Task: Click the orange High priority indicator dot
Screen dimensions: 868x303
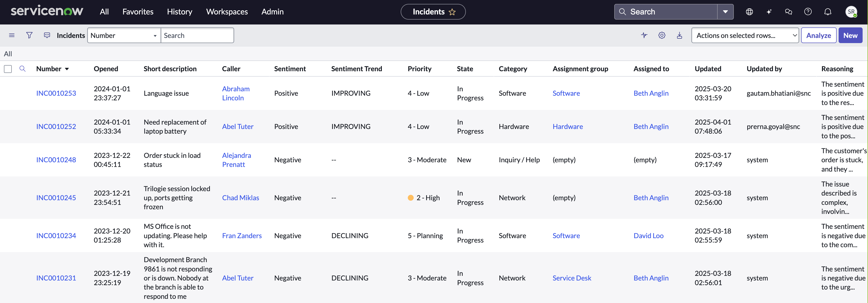Action: pyautogui.click(x=410, y=198)
